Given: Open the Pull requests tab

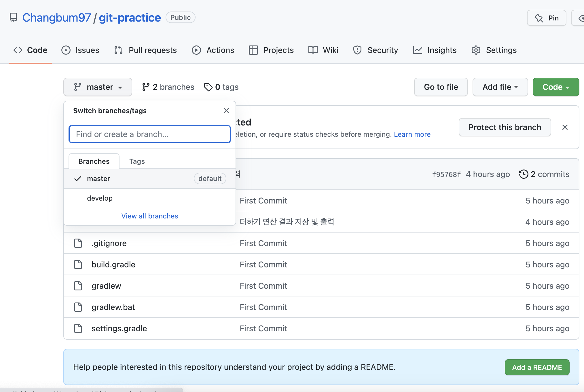Looking at the screenshot, I should [x=145, y=50].
